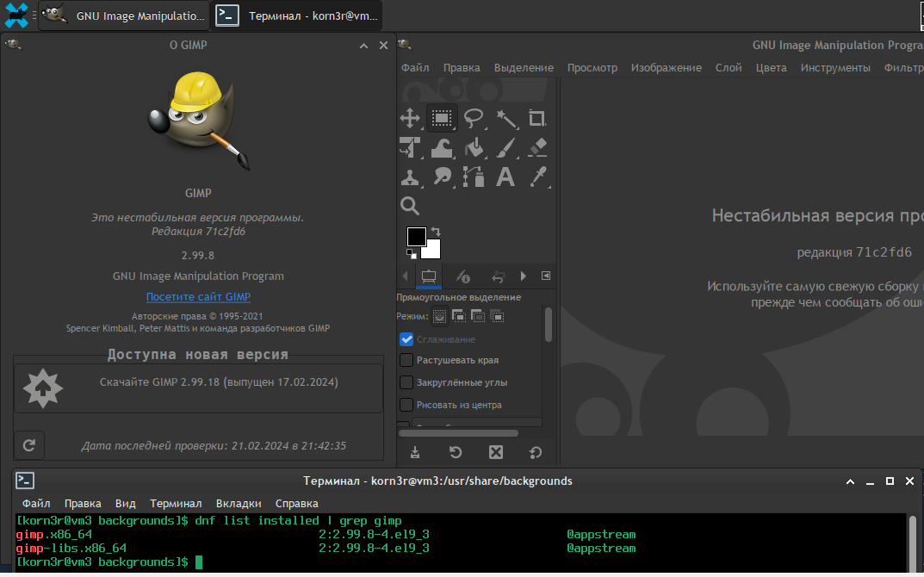Choose the Fuzzy Select magic wand
The height and width of the screenshot is (577, 924).
click(505, 118)
